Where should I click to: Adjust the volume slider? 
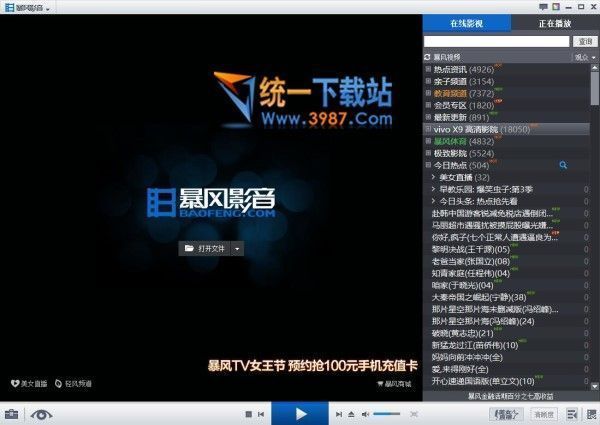pos(387,414)
